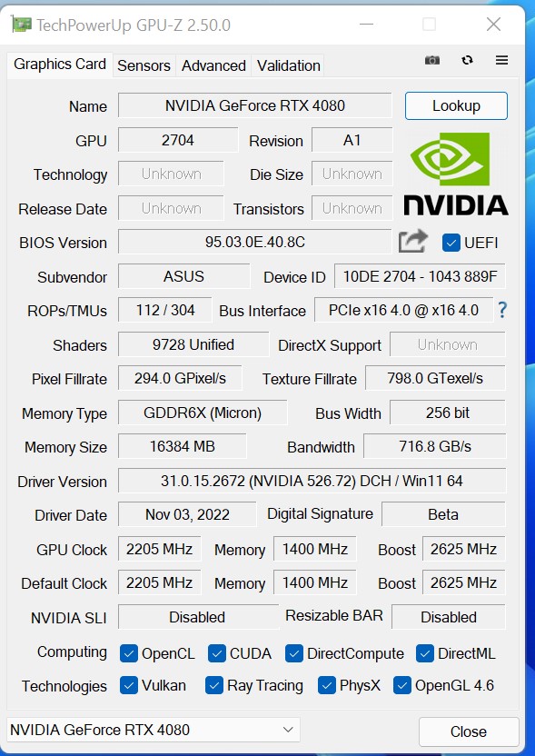Click the Bus Interface question mark

click(x=502, y=310)
